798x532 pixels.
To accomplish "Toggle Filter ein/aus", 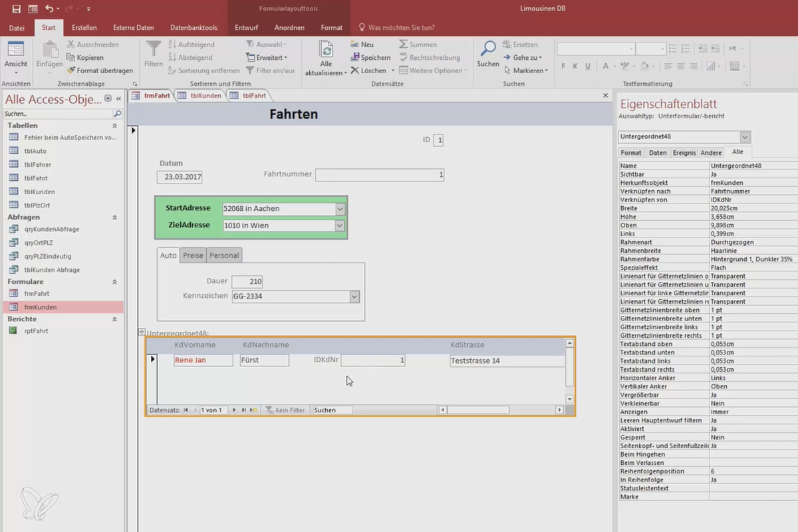I will coord(270,70).
